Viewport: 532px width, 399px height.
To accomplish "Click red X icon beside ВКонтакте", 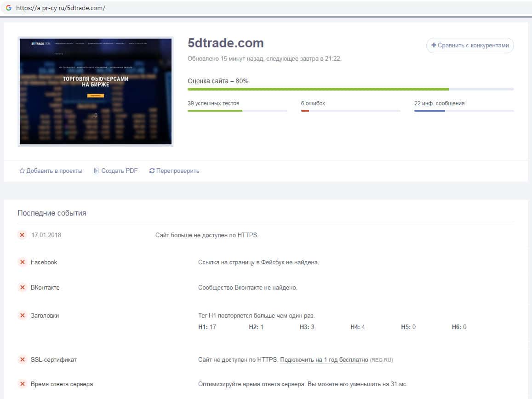I will coord(22,287).
